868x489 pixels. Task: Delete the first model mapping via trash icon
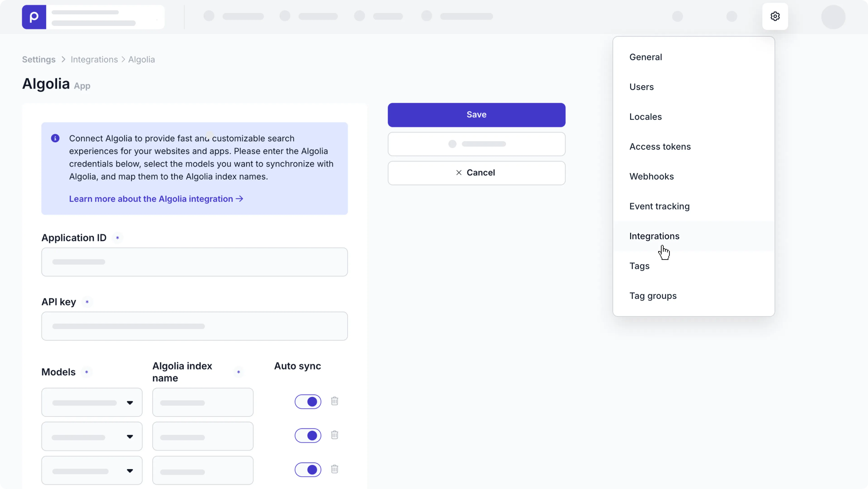(x=335, y=401)
